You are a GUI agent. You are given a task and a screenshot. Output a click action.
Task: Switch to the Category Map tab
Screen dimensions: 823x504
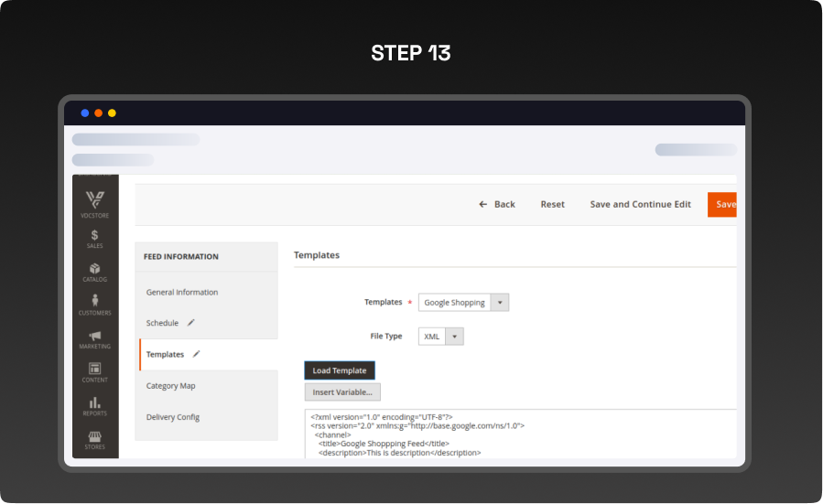tap(171, 386)
